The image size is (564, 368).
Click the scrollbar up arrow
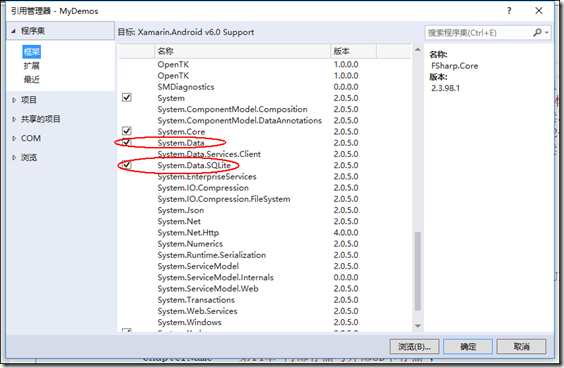(x=418, y=49)
